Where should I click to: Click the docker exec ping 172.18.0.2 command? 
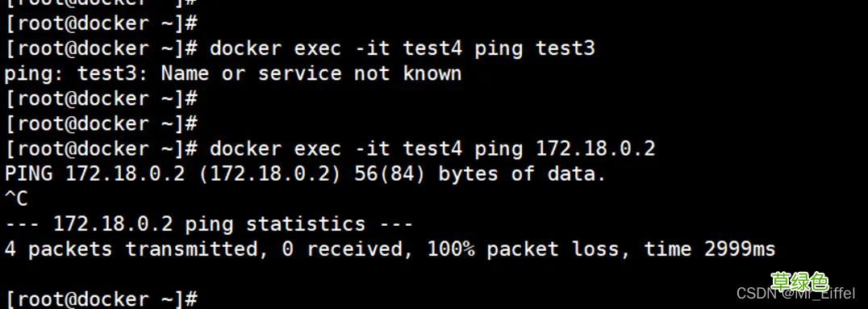tap(432, 149)
